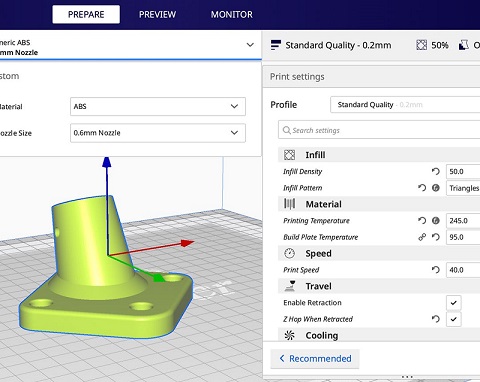Viewport: 480px width, 382px height.
Task: Edit the Printing Temperature 245.0 field
Action: [x=463, y=221]
